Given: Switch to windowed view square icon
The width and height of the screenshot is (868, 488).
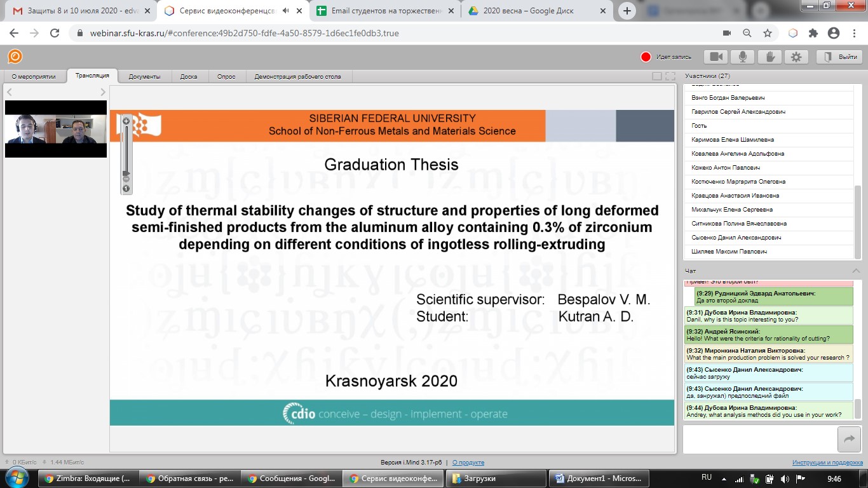Looking at the screenshot, I should [657, 76].
